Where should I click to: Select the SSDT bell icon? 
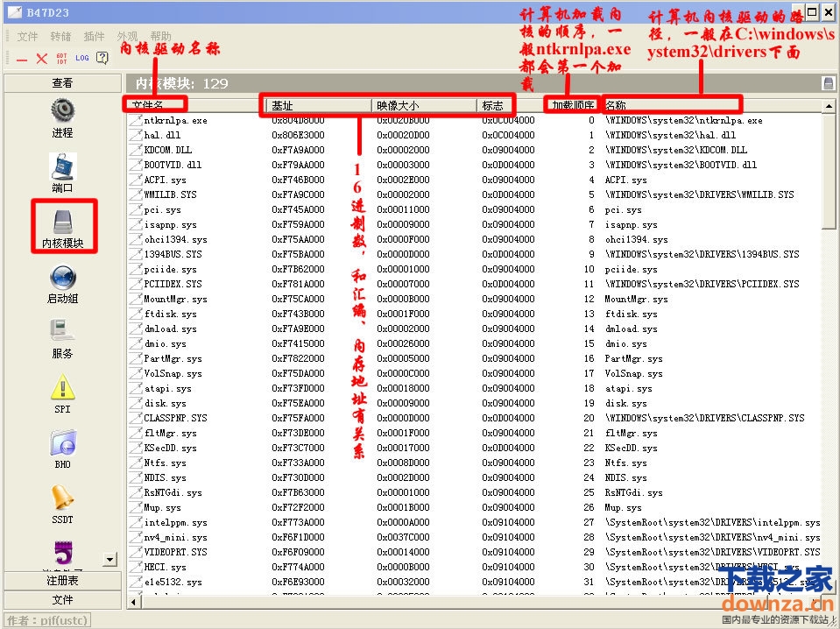pyautogui.click(x=62, y=498)
